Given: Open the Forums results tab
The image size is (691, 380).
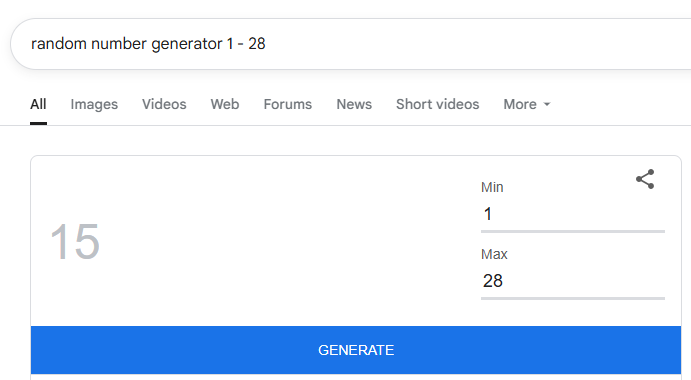Looking at the screenshot, I should (x=287, y=104).
